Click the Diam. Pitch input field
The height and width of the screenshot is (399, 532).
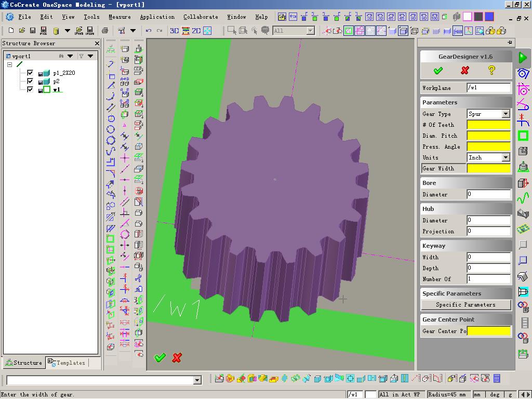[488, 136]
